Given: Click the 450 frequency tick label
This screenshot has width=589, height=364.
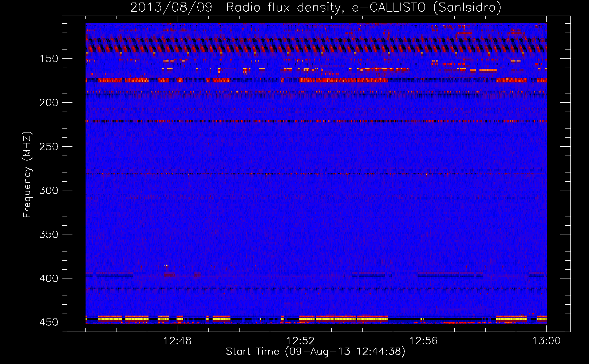Looking at the screenshot, I should point(49,323).
